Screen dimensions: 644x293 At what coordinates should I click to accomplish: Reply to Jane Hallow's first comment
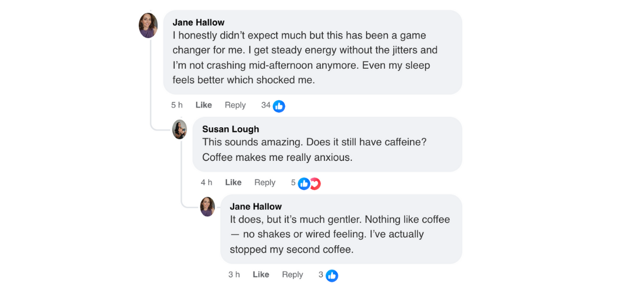click(x=235, y=105)
